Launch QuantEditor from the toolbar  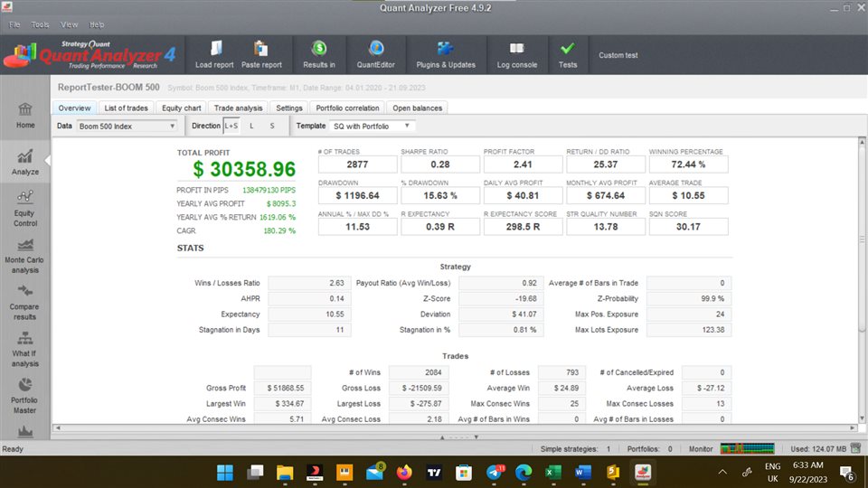(376, 50)
